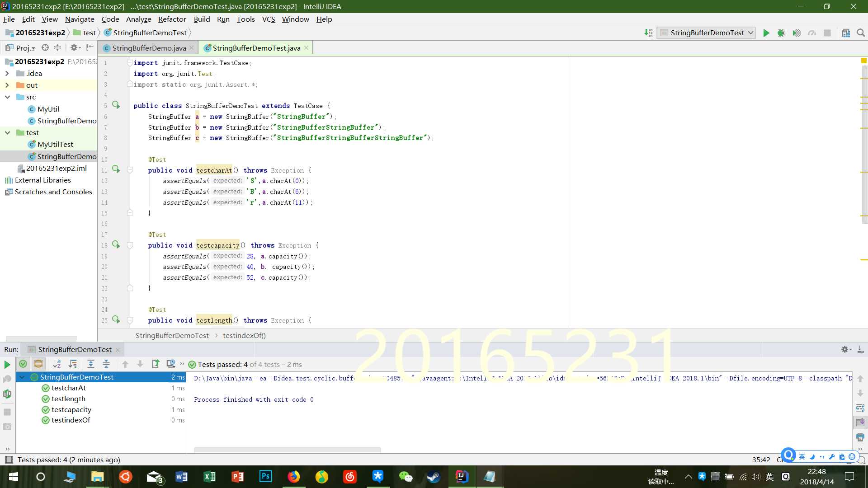Run StringBufferDemoTest from the main toolbar

(766, 33)
